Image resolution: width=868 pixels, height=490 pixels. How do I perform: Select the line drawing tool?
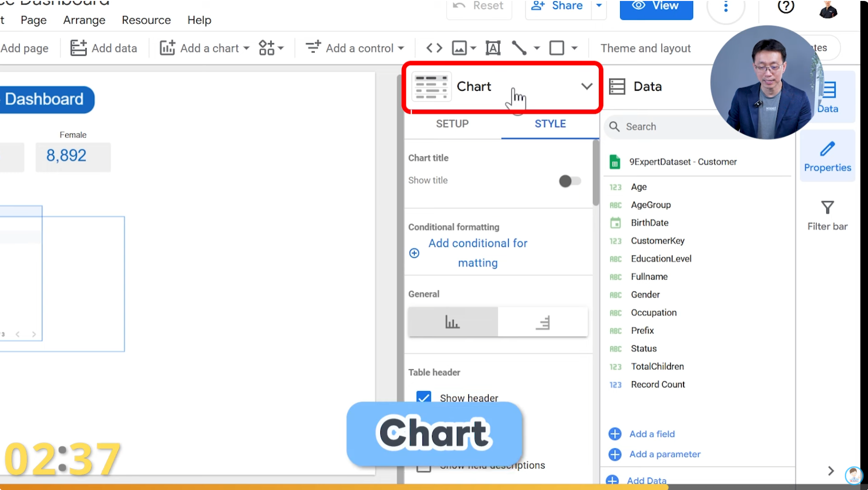[x=519, y=47]
